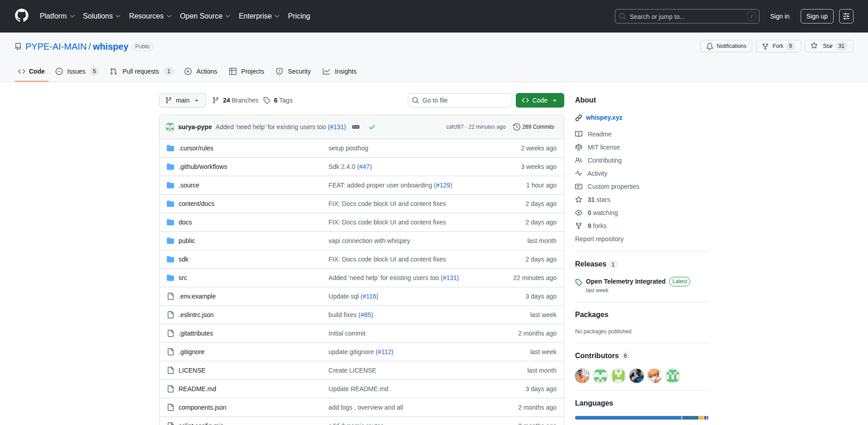This screenshot has height=425, width=868.
Task: Open the green Code dropdown
Action: tap(540, 100)
